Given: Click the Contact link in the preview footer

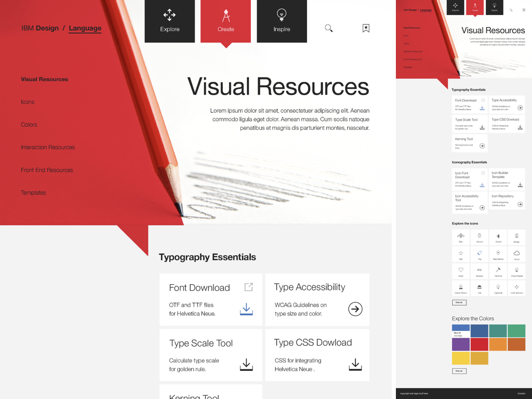Looking at the screenshot, I should [x=521, y=394].
